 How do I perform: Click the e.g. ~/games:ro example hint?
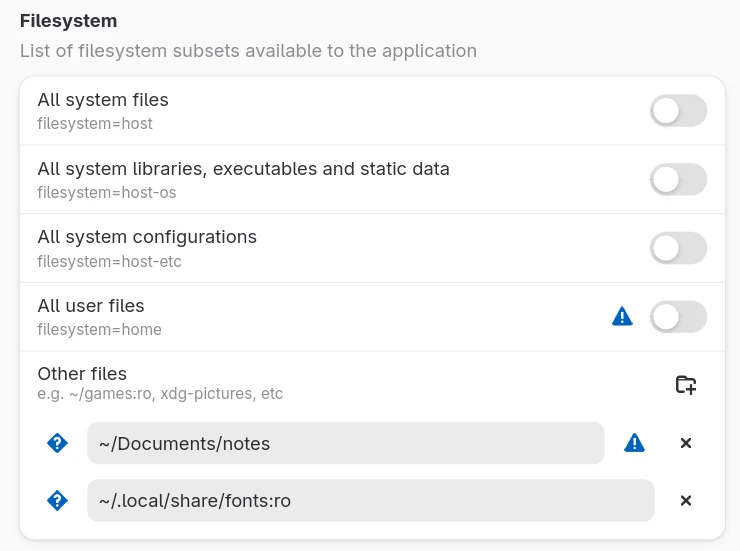pyautogui.click(x=160, y=393)
